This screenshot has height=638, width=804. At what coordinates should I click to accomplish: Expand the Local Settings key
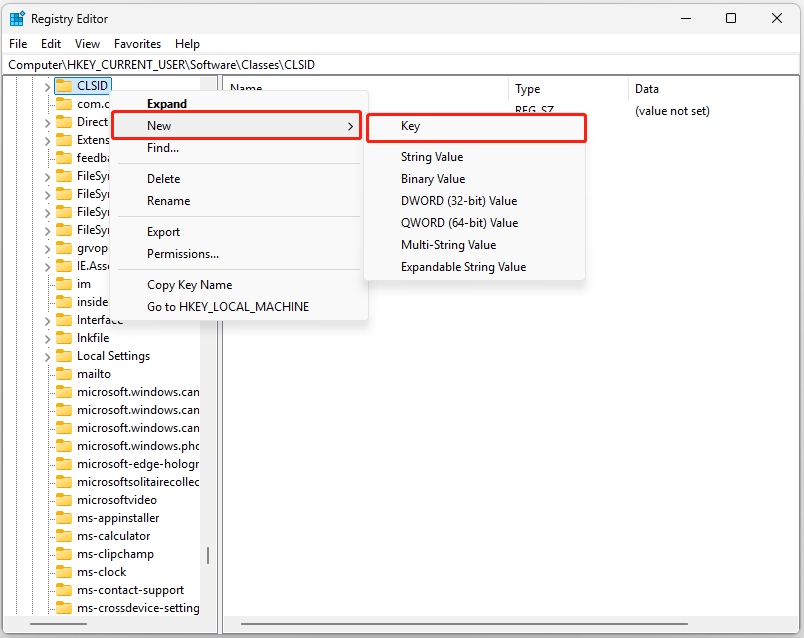[47, 355]
